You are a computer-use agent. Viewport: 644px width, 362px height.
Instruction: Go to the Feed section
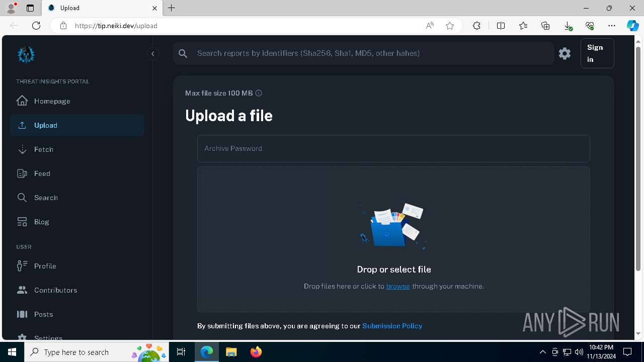point(77,173)
